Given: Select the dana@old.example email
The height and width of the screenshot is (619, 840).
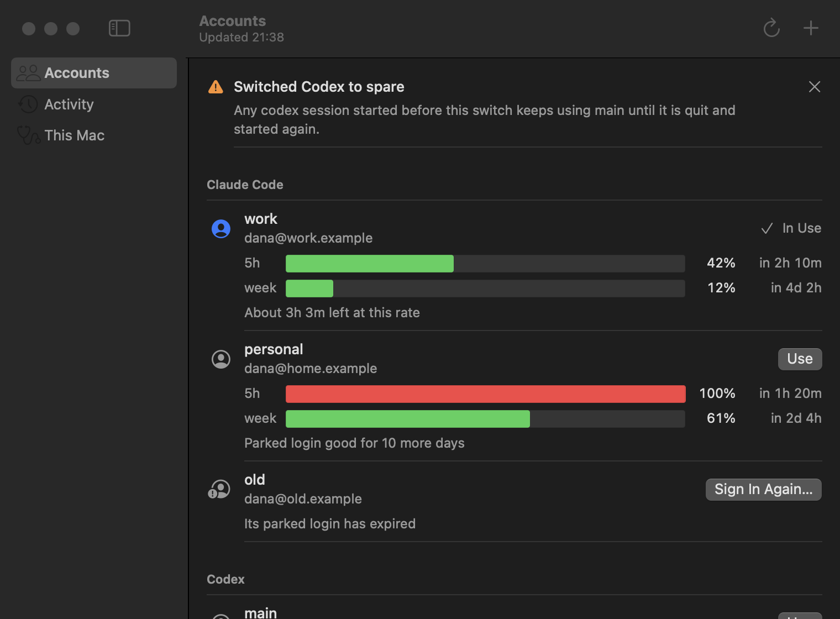Looking at the screenshot, I should point(303,499).
